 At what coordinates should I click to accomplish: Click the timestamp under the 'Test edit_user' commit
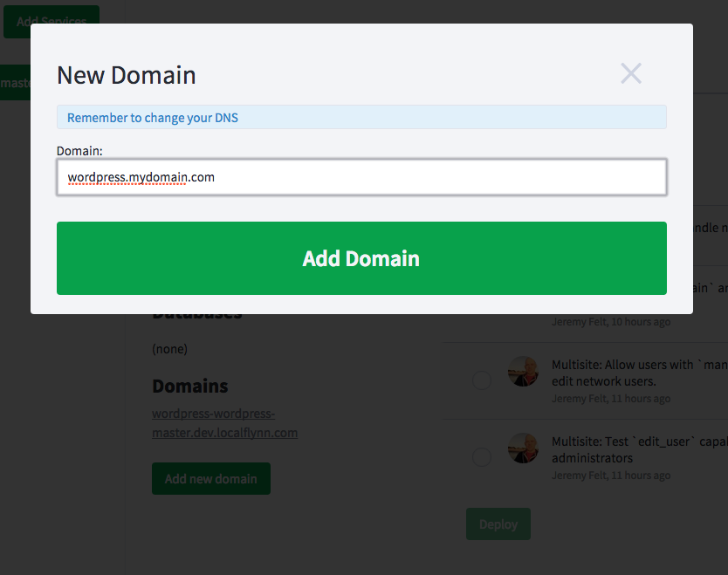click(611, 476)
